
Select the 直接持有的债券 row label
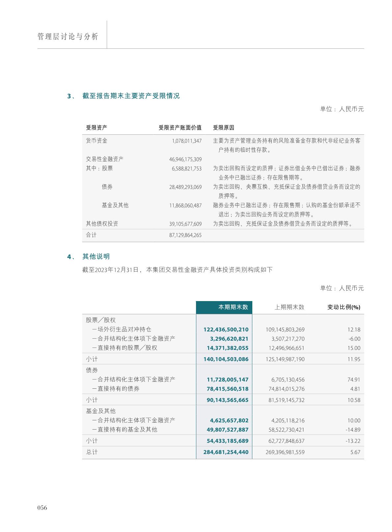(x=116, y=389)
